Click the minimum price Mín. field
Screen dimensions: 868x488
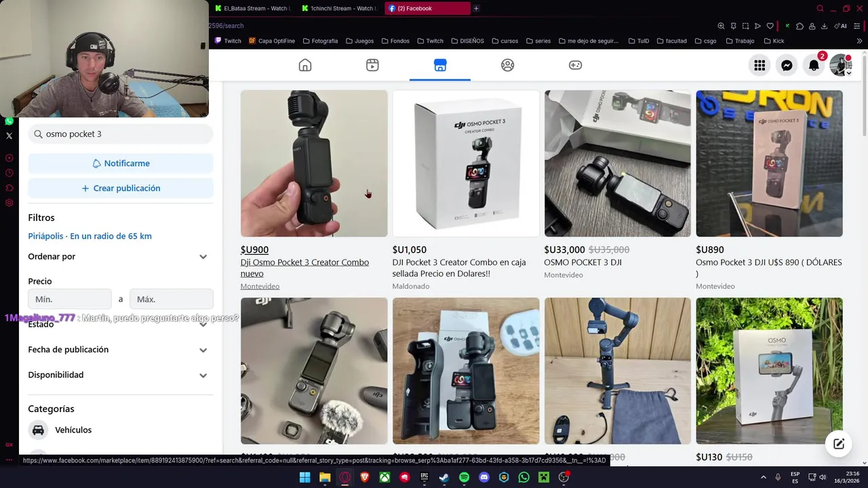(70, 299)
